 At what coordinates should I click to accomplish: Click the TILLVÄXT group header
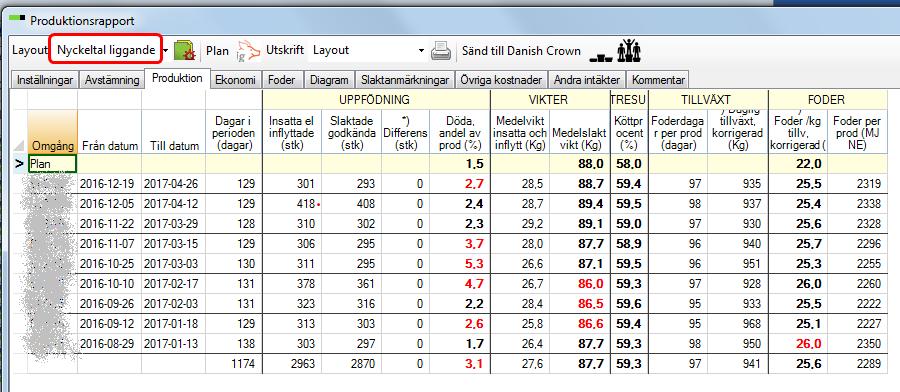point(708,99)
